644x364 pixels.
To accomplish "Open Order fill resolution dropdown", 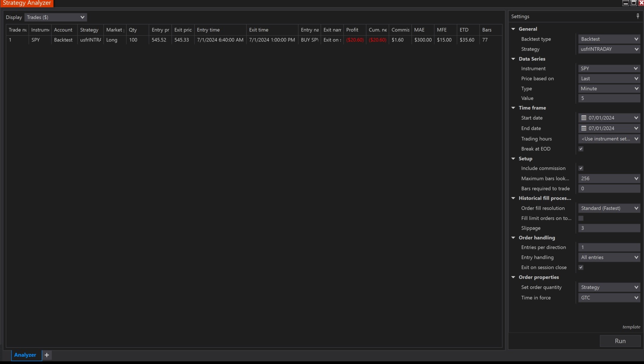I will point(609,208).
